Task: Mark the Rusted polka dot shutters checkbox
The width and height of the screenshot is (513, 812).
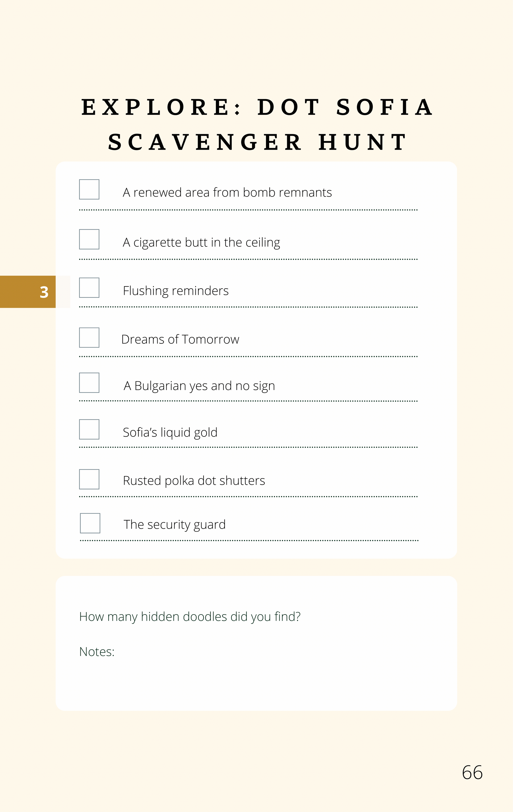Action: tap(89, 479)
